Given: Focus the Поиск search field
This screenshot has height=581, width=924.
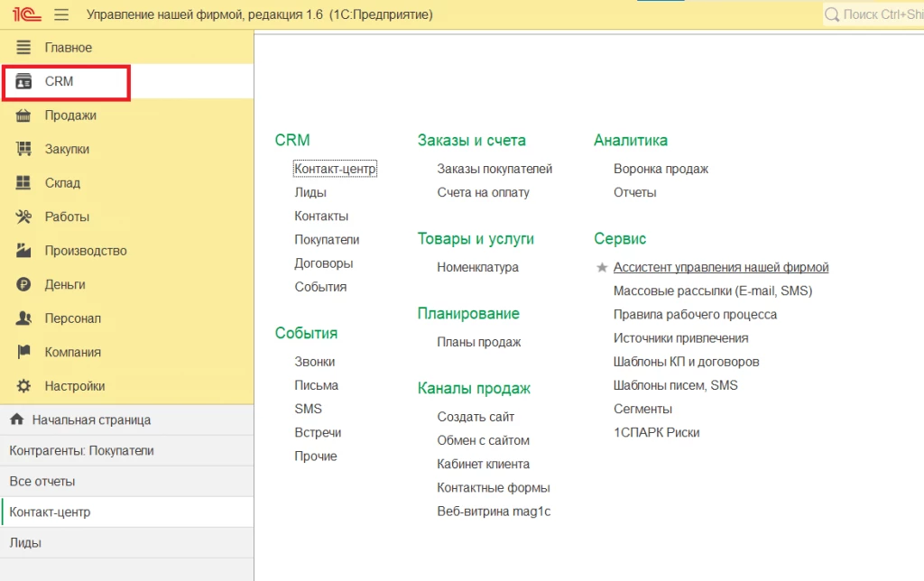Looking at the screenshot, I should (x=873, y=14).
